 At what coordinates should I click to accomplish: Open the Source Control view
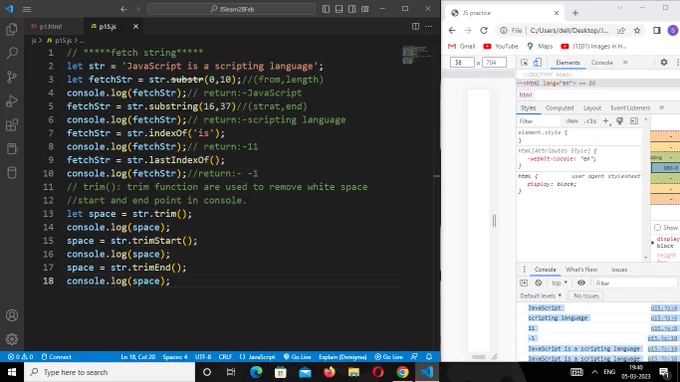12,77
